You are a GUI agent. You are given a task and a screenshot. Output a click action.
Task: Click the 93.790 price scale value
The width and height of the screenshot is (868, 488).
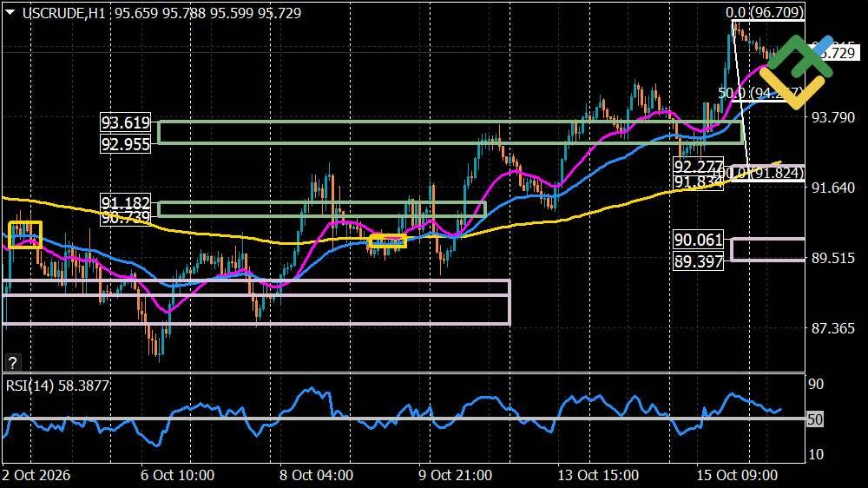832,117
